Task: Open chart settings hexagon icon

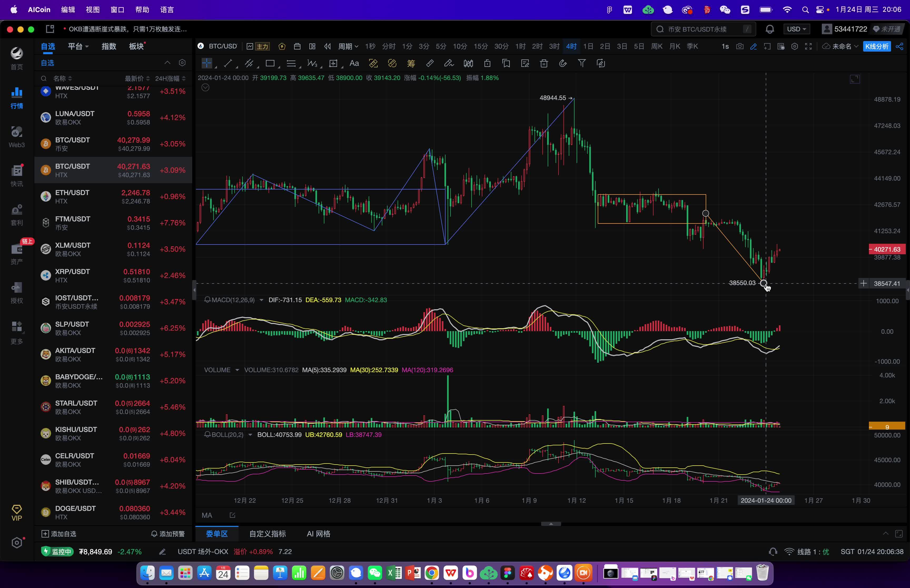Action: click(795, 46)
